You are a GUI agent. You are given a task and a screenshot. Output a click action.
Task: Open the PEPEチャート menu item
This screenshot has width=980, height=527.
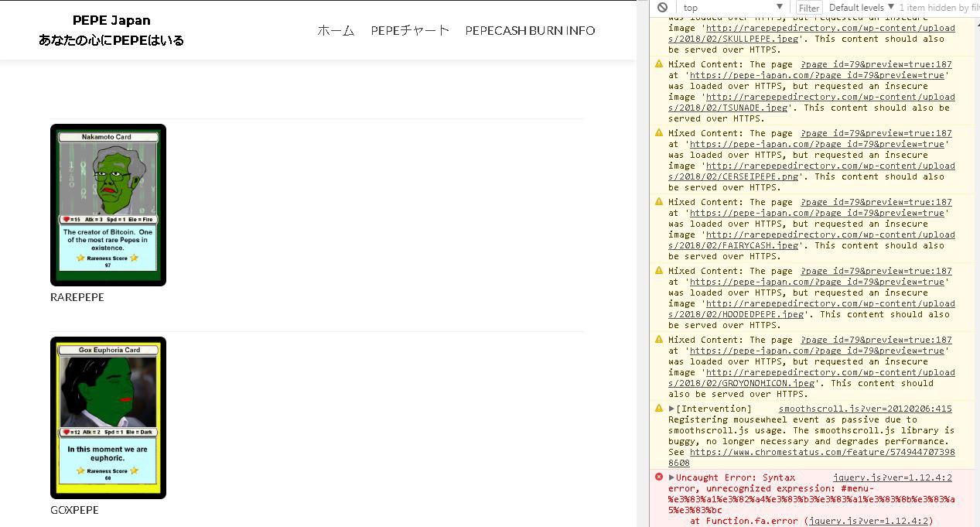(x=410, y=30)
